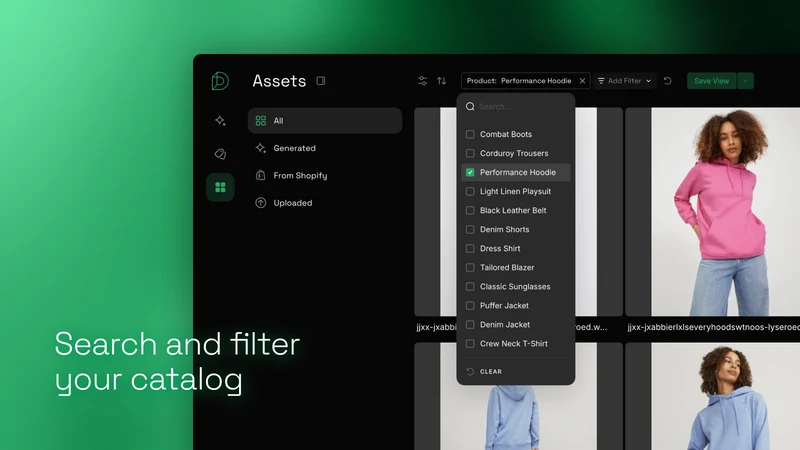Click the CLEAR button in filter list

click(x=484, y=371)
